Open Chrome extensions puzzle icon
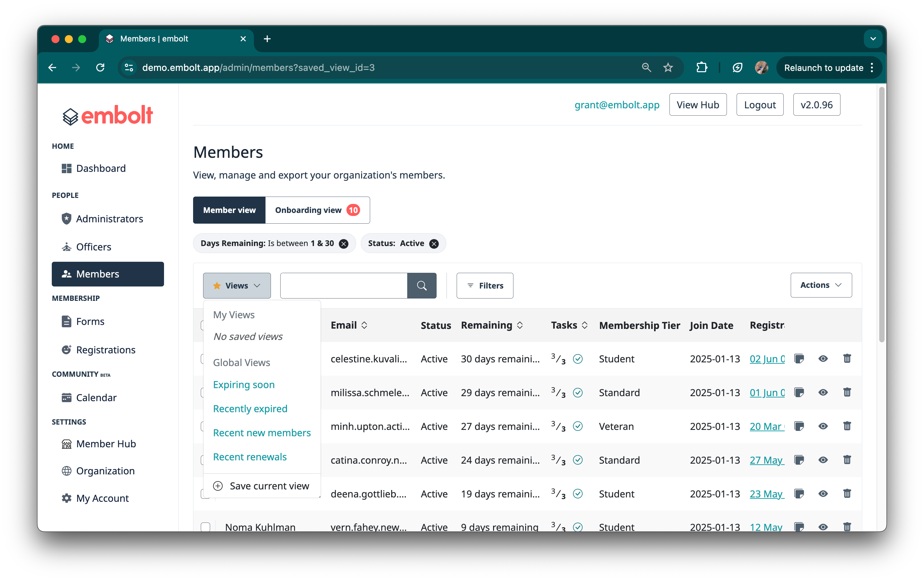The width and height of the screenshot is (924, 581). pyautogui.click(x=702, y=68)
